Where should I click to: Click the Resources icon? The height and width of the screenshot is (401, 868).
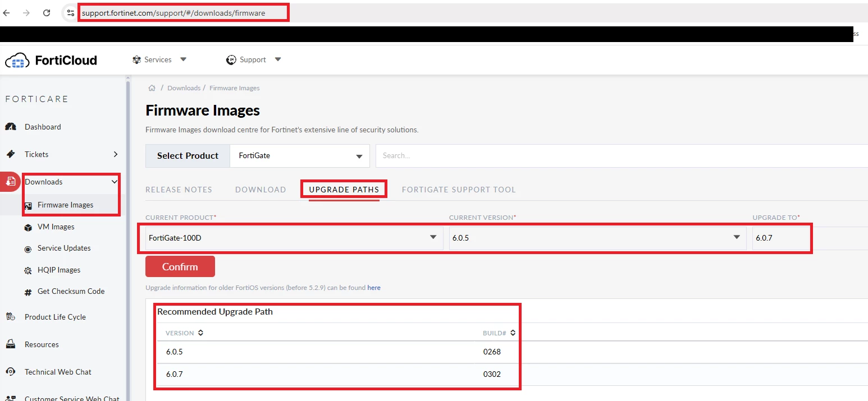[11, 344]
